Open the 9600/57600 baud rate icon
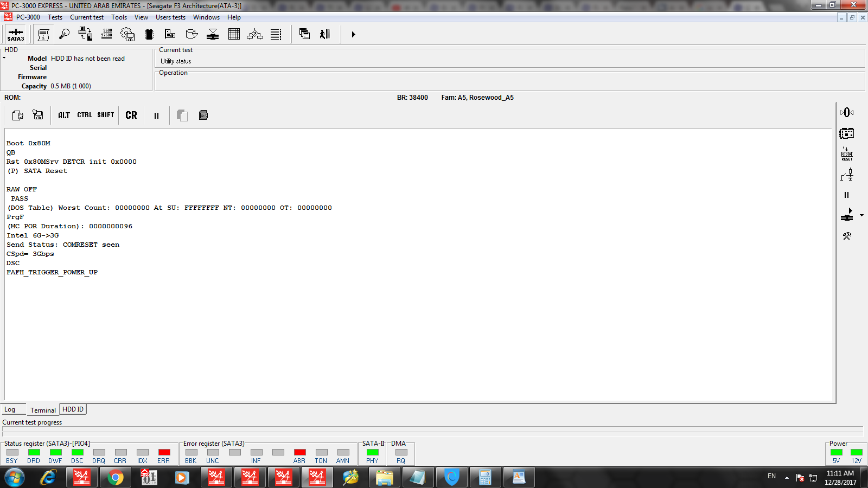 click(107, 34)
